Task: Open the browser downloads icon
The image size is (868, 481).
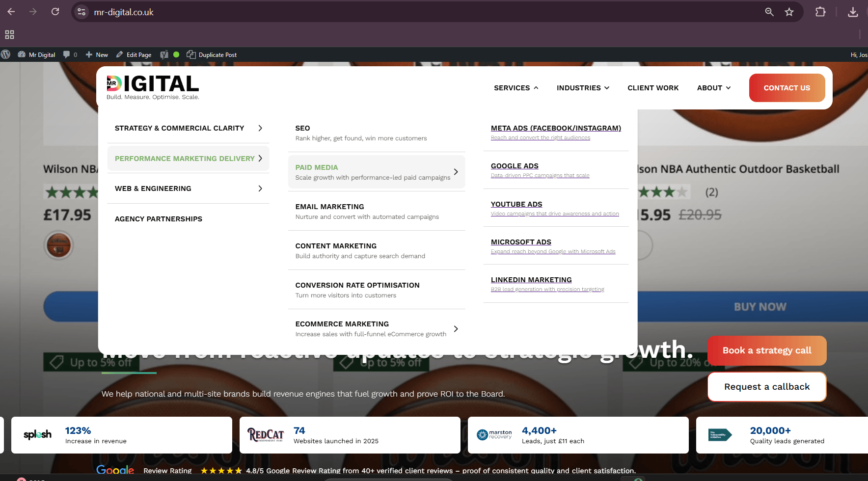Action: 853,12
